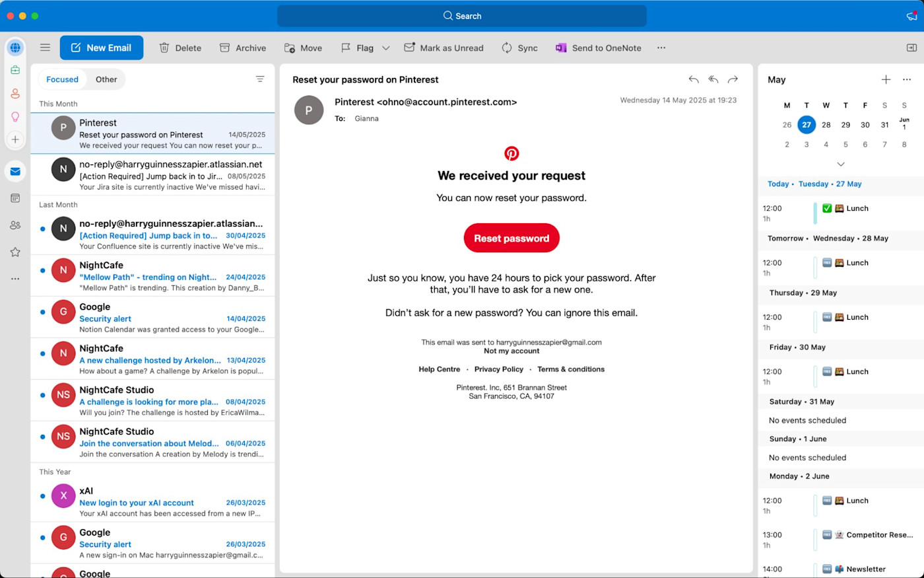Click the 'May' month heading in calendar pane
924x578 pixels.
pos(777,79)
